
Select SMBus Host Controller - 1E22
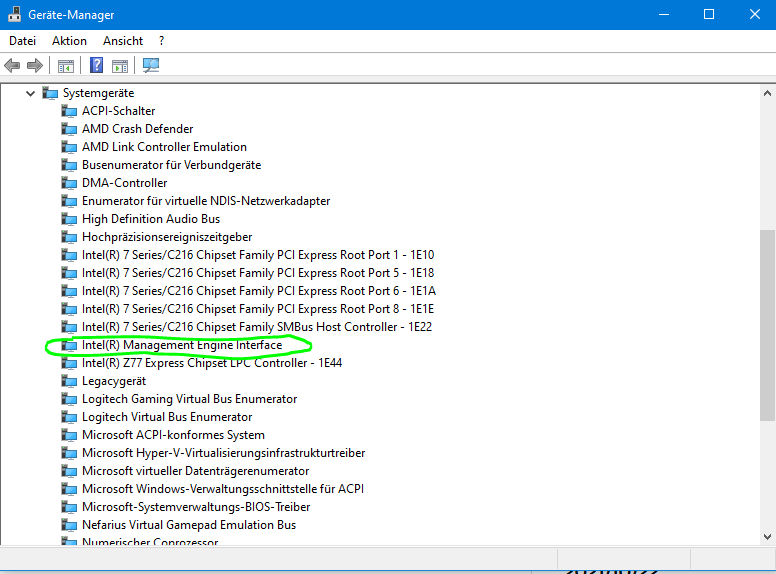click(x=257, y=327)
